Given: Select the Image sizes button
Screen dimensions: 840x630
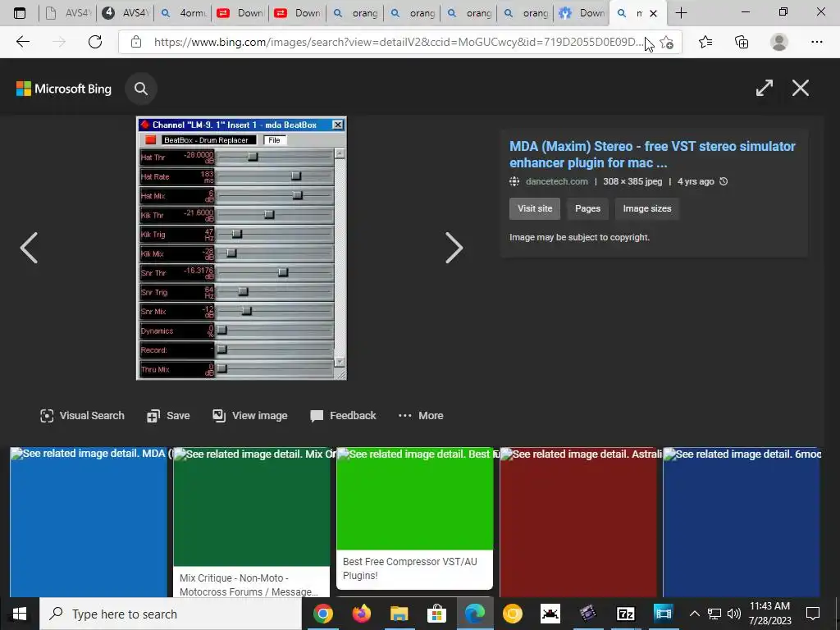Looking at the screenshot, I should point(647,208).
